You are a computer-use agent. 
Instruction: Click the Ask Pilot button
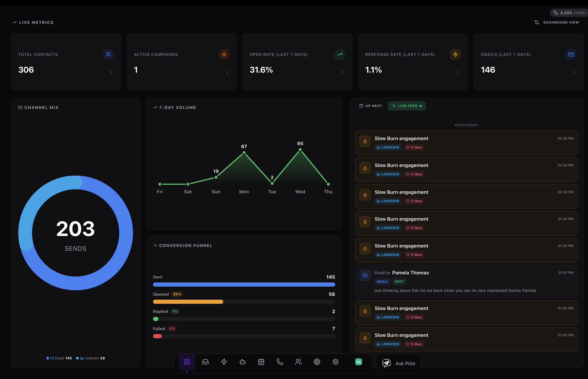[x=398, y=364]
